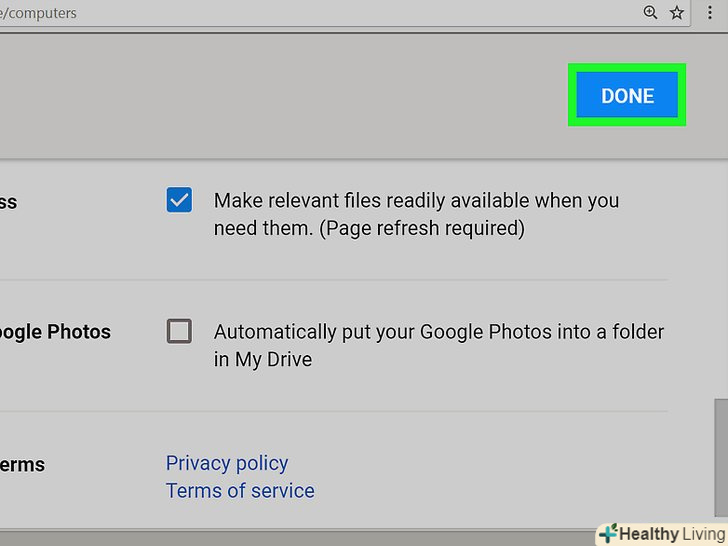Open the Privacy policy link

pyautogui.click(x=227, y=463)
